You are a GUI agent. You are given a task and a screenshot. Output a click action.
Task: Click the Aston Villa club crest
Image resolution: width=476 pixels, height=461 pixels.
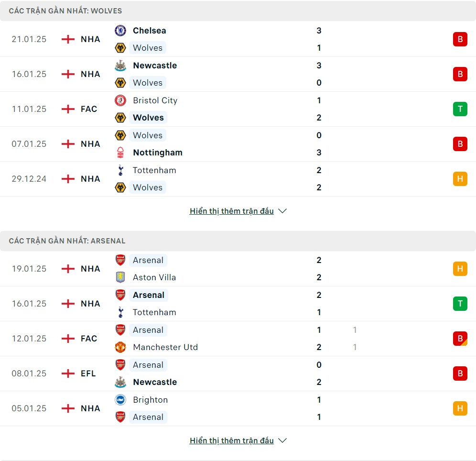120,277
